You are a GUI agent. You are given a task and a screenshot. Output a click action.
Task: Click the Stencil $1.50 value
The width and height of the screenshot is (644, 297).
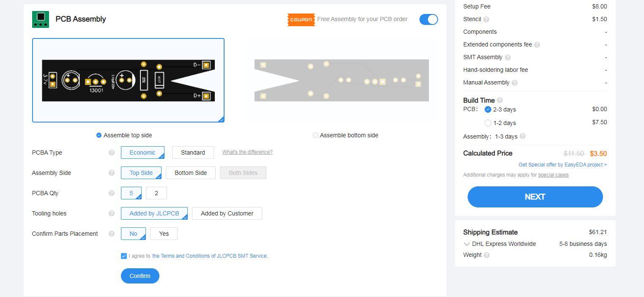tap(600, 19)
